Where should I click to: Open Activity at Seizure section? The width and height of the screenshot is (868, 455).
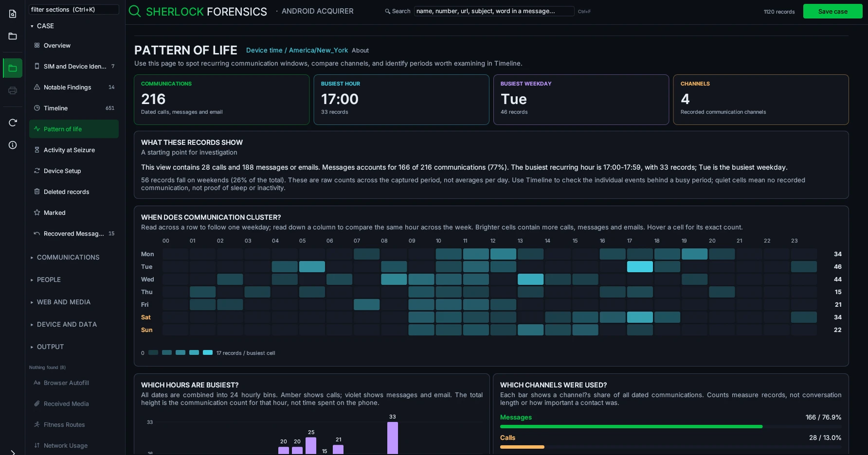(74, 150)
